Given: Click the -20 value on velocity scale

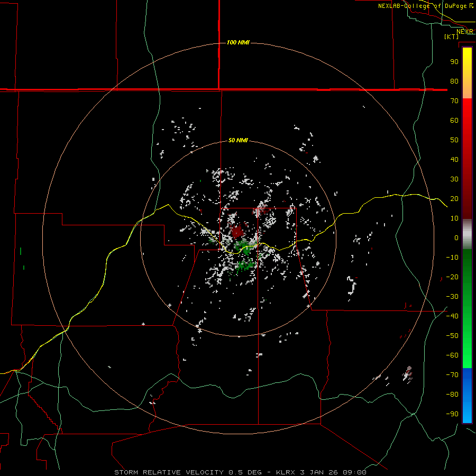Looking at the screenshot, I should (452, 277).
